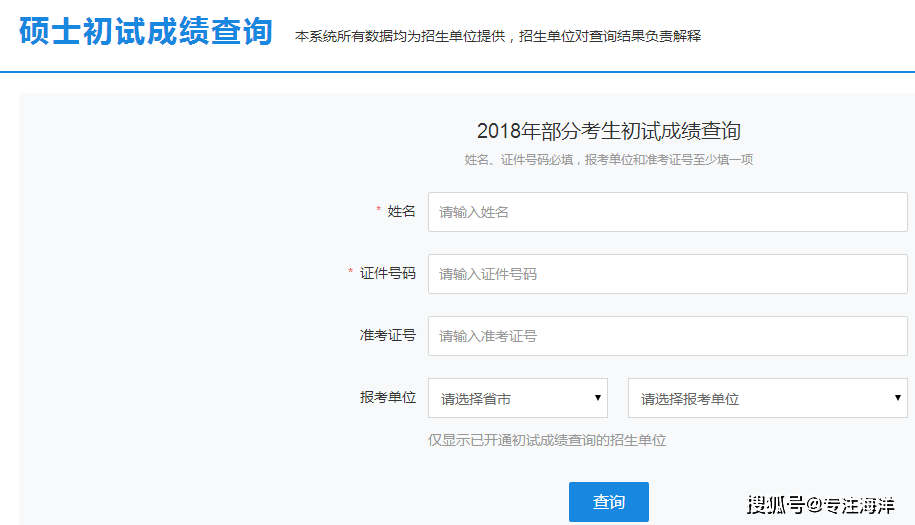Open the 请选择报考单位 dropdown

(767, 398)
